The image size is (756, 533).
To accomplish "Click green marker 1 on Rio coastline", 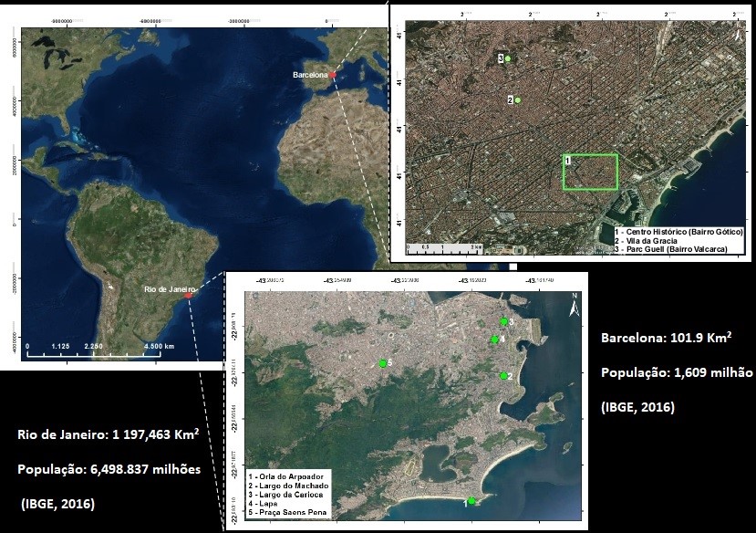I will 471,500.
